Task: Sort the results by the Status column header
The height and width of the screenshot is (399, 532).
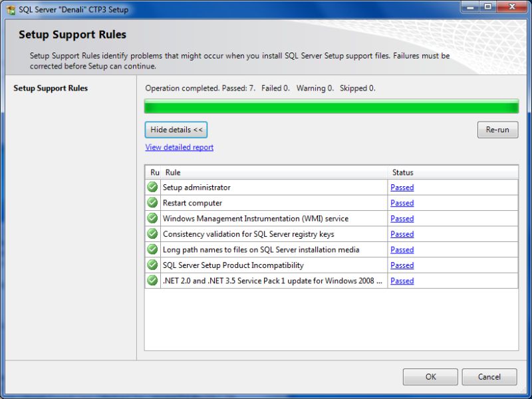Action: 403,172
